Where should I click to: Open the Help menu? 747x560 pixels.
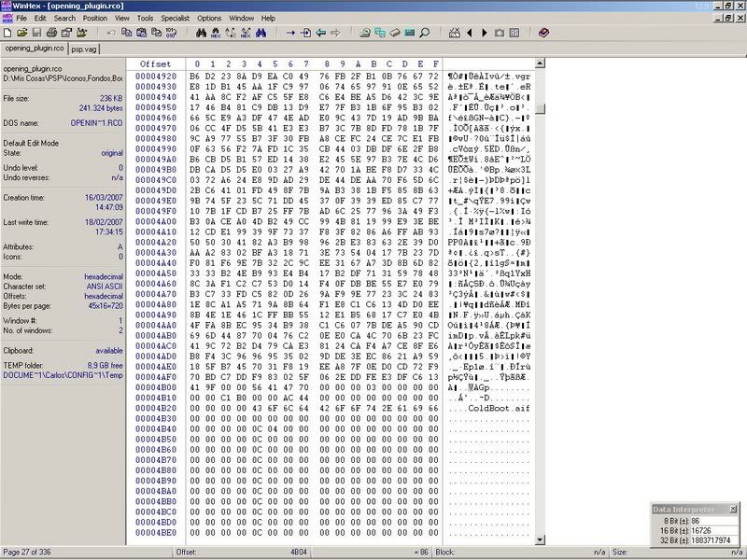click(x=268, y=18)
